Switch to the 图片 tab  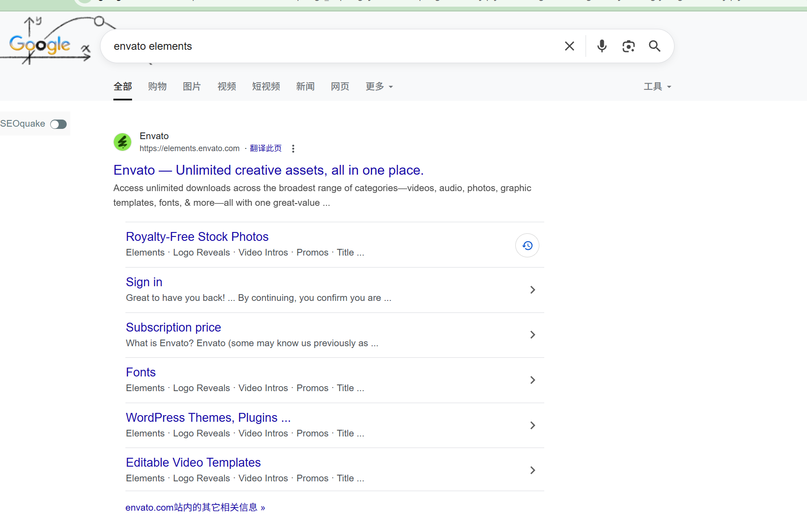tap(192, 87)
